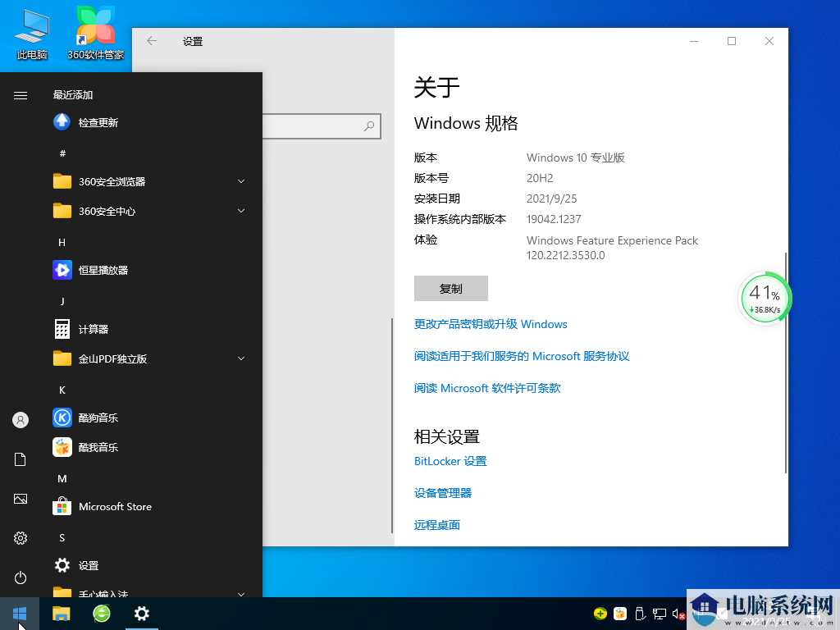
Task: Open the network tray icon
Action: pos(659,614)
